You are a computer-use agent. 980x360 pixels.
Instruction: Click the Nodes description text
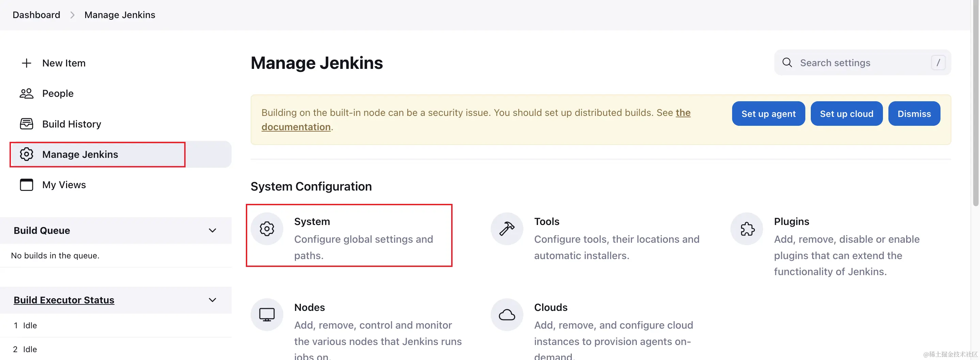click(x=378, y=339)
